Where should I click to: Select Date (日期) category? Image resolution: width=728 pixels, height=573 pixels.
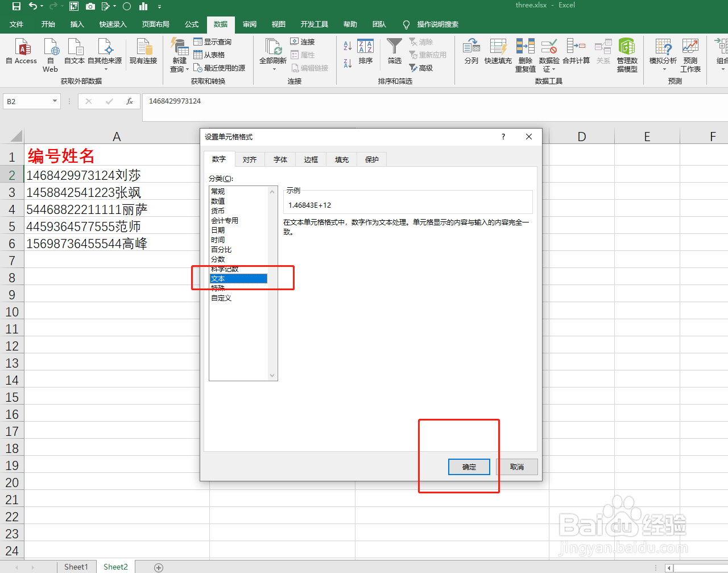pyautogui.click(x=238, y=230)
